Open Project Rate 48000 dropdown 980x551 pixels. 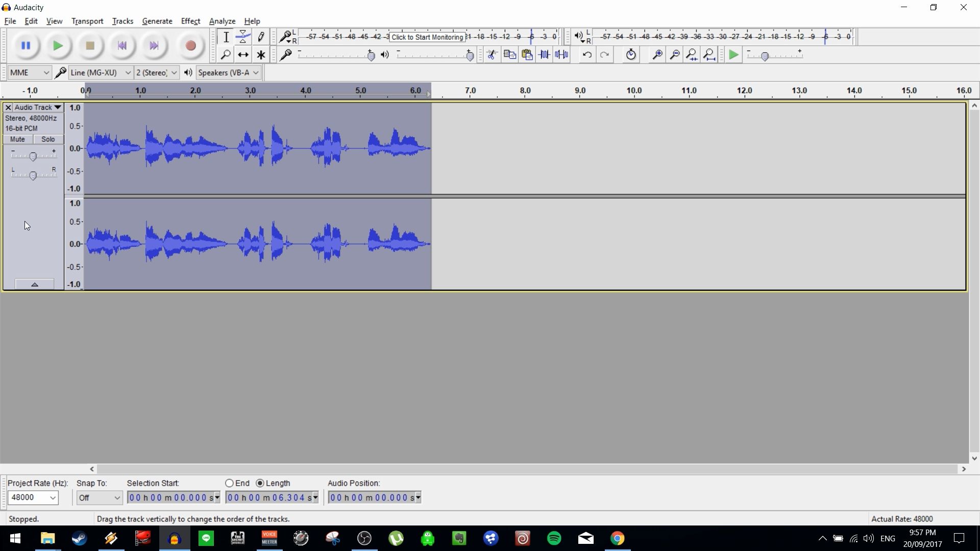(33, 497)
